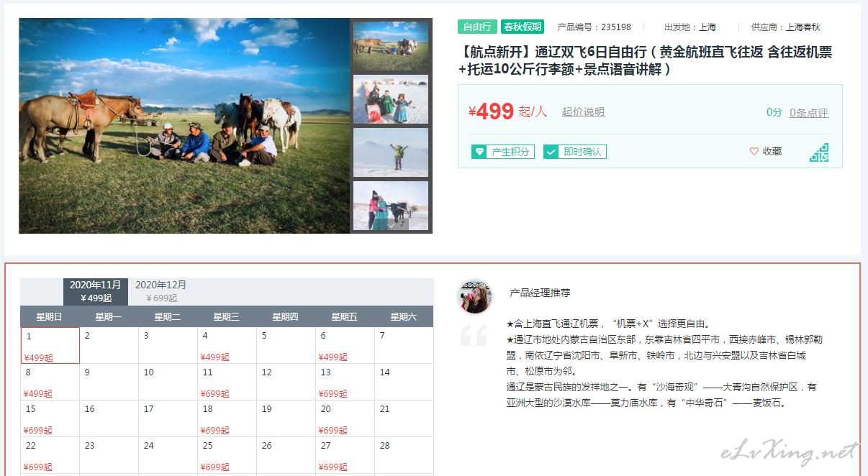Click the heart favorite icon
The image size is (868, 476).
click(754, 151)
